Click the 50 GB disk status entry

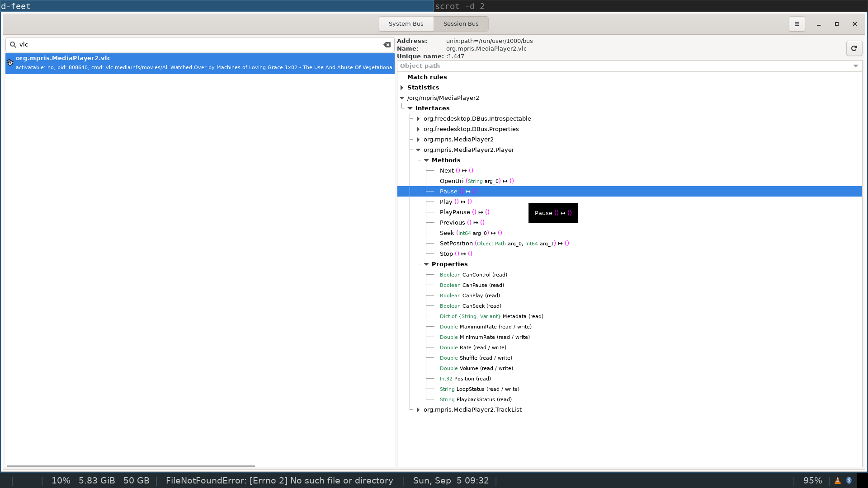coord(137,480)
